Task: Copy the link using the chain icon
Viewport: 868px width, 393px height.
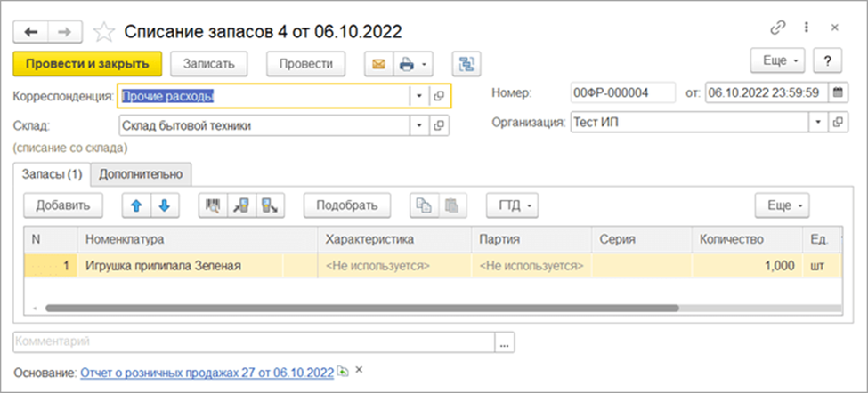Action: tap(778, 28)
